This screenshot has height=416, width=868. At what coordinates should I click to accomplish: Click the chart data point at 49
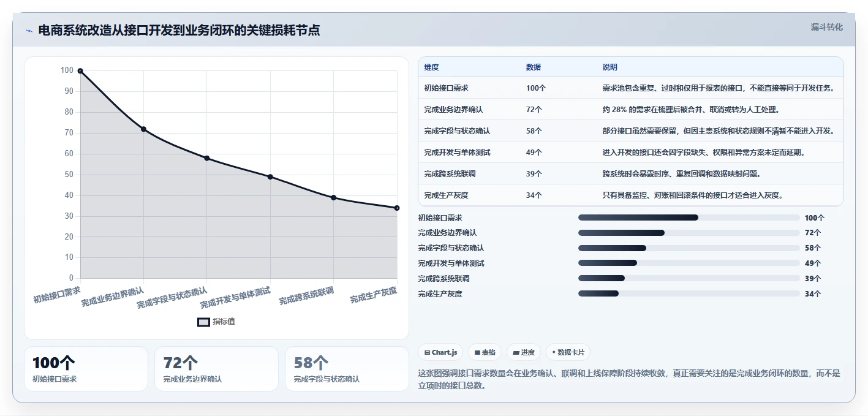(x=270, y=177)
